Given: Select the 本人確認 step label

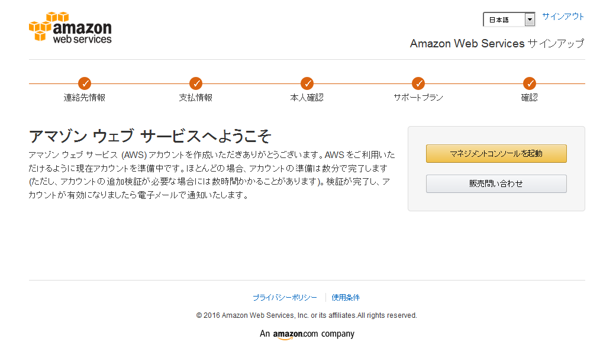Looking at the screenshot, I should pyautogui.click(x=307, y=98).
